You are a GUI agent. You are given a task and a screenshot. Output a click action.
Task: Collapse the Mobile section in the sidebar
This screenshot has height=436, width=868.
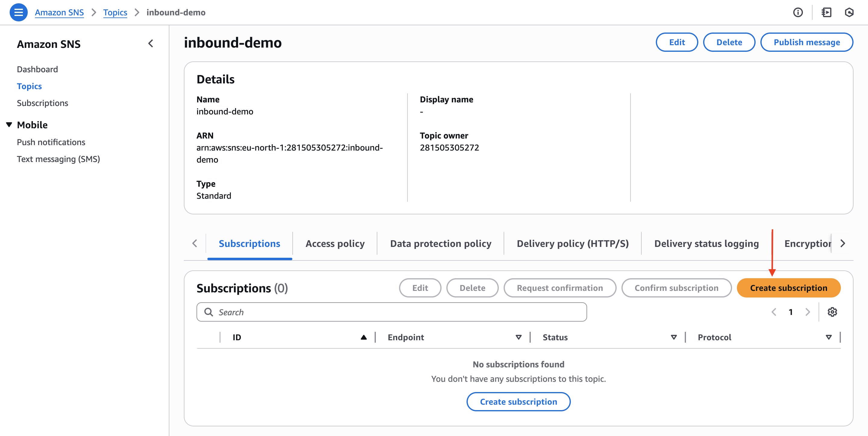tap(8, 124)
